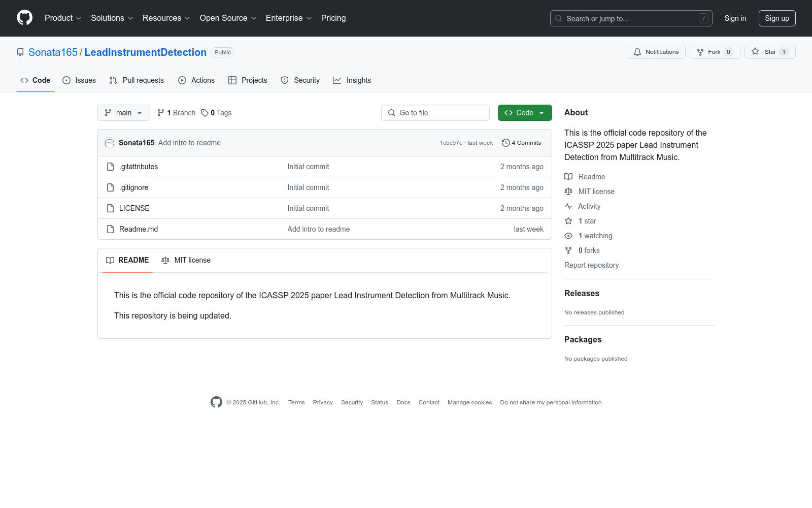The width and height of the screenshot is (812, 508).
Task: Click the Privacy link in the footer
Action: 323,402
